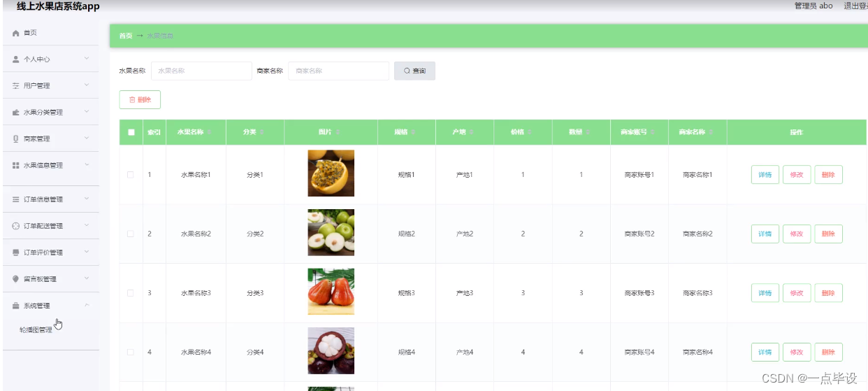868x391 pixels.
Task: Check the box for row 水果名称3
Action: point(131,293)
